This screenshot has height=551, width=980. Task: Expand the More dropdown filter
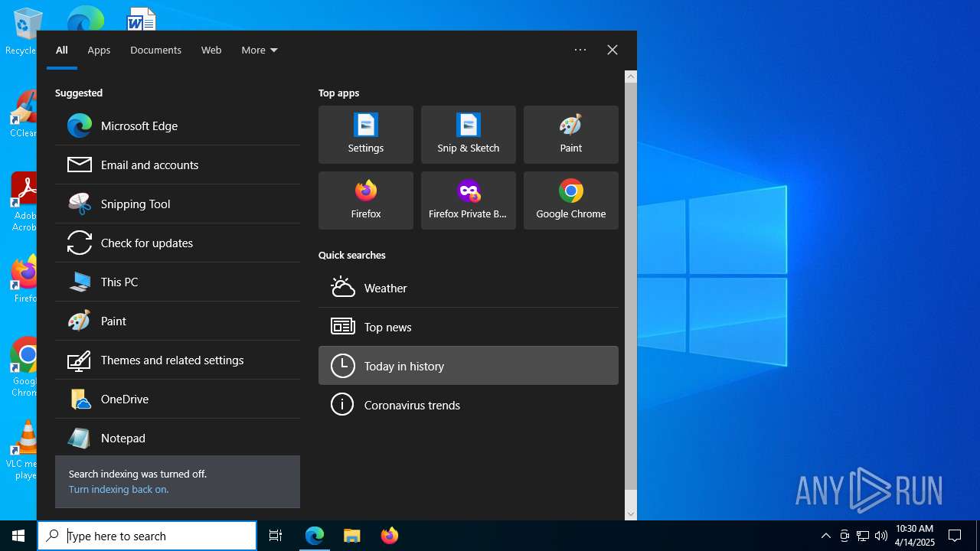click(x=260, y=50)
